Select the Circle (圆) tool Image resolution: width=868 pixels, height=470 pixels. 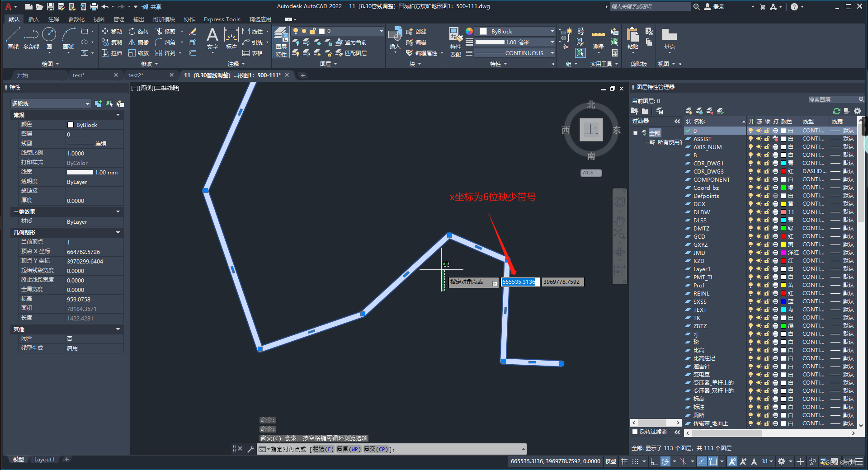coord(49,38)
